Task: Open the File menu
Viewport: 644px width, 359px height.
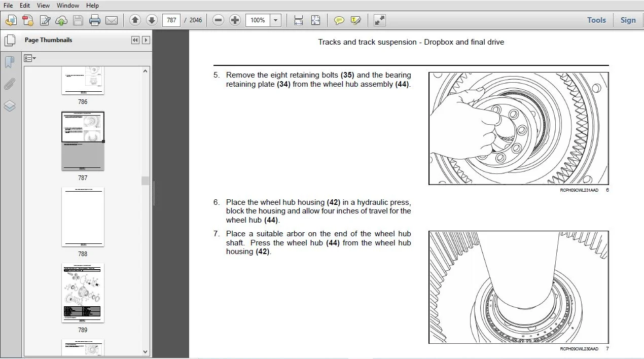Action: point(8,5)
